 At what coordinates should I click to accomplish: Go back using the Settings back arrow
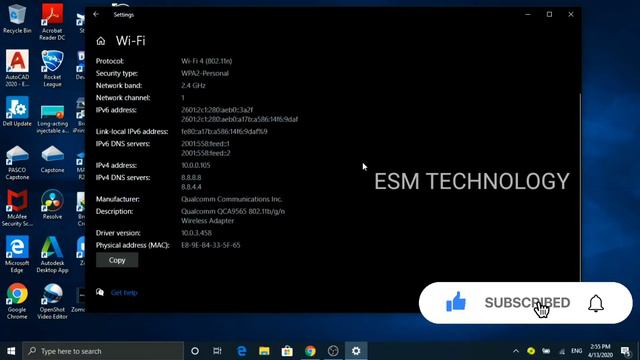[96, 14]
